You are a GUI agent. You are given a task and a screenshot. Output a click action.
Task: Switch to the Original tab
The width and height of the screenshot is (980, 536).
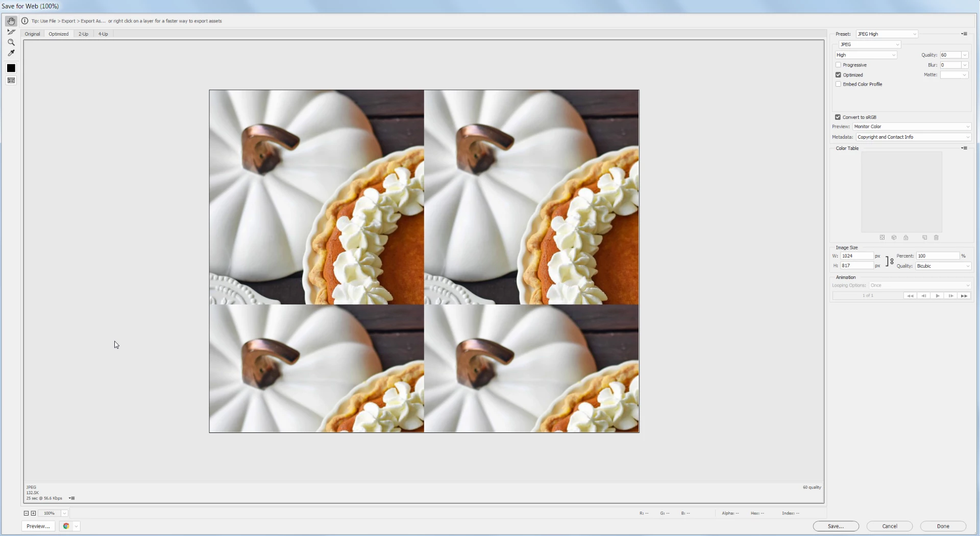pos(32,34)
